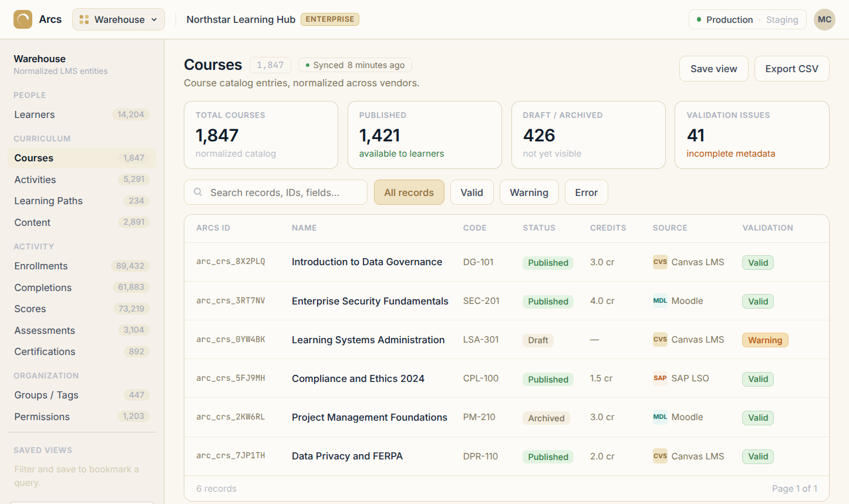The image size is (849, 504).
Task: Select the All records filter
Action: coord(409,192)
